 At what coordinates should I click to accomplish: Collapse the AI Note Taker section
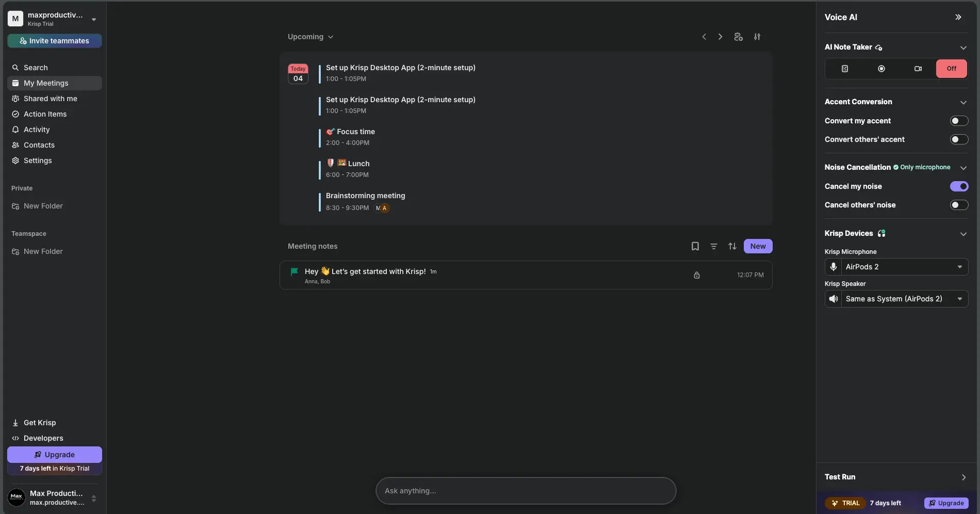point(963,47)
